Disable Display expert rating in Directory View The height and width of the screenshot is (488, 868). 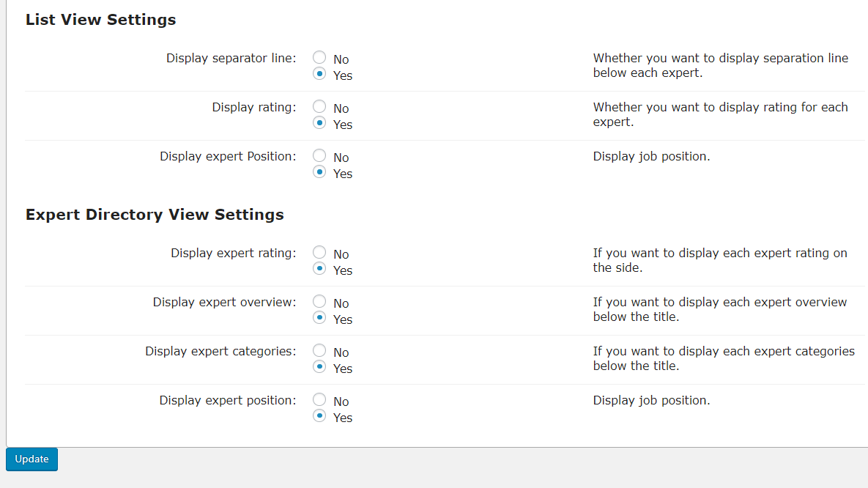coord(319,252)
